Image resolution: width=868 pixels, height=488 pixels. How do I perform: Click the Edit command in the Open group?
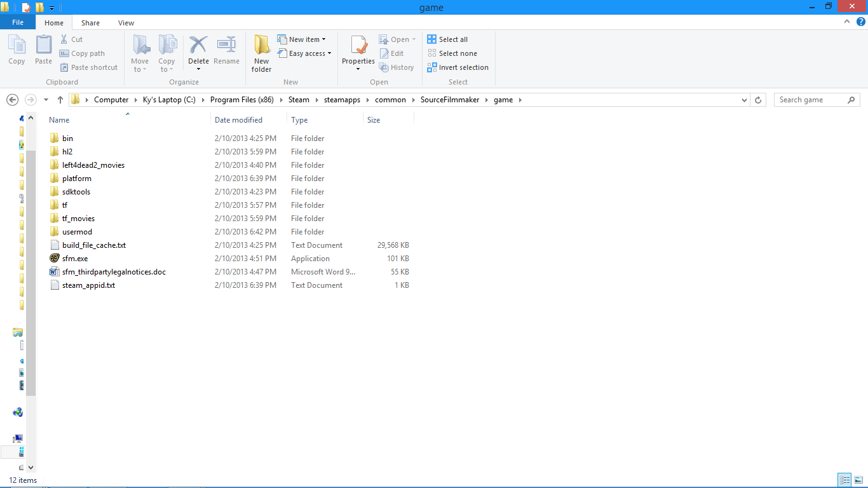point(391,53)
